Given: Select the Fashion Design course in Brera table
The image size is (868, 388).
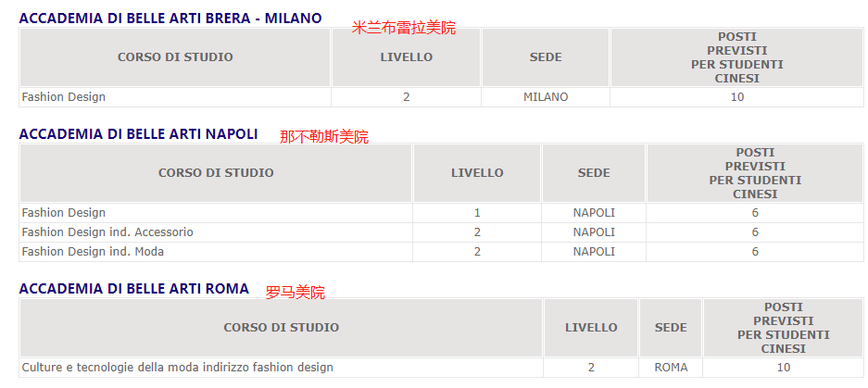Looking at the screenshot, I should [x=64, y=96].
